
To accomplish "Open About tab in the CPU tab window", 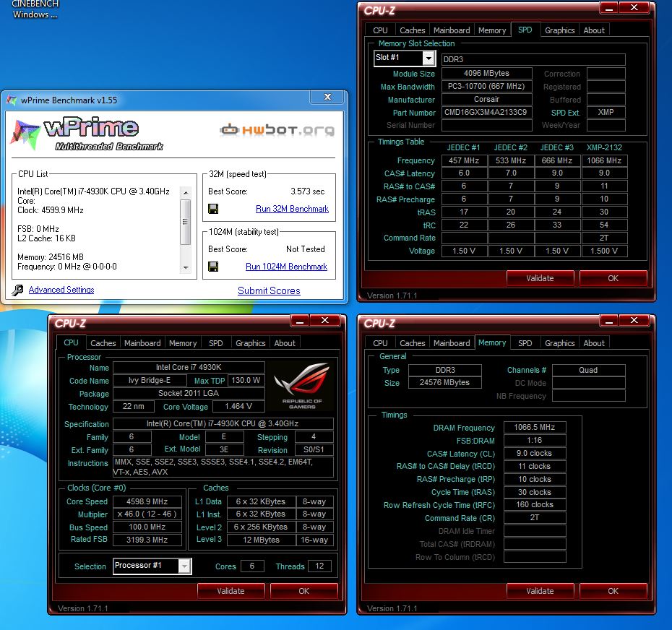I will pos(285,343).
